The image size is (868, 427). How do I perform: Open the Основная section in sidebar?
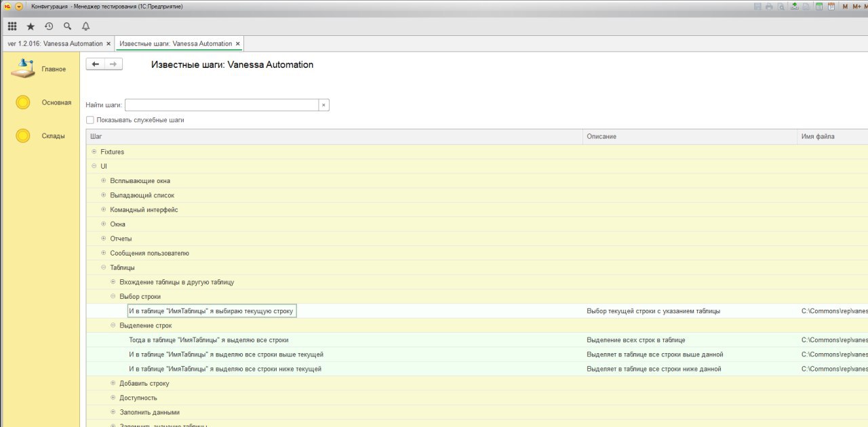click(x=41, y=102)
